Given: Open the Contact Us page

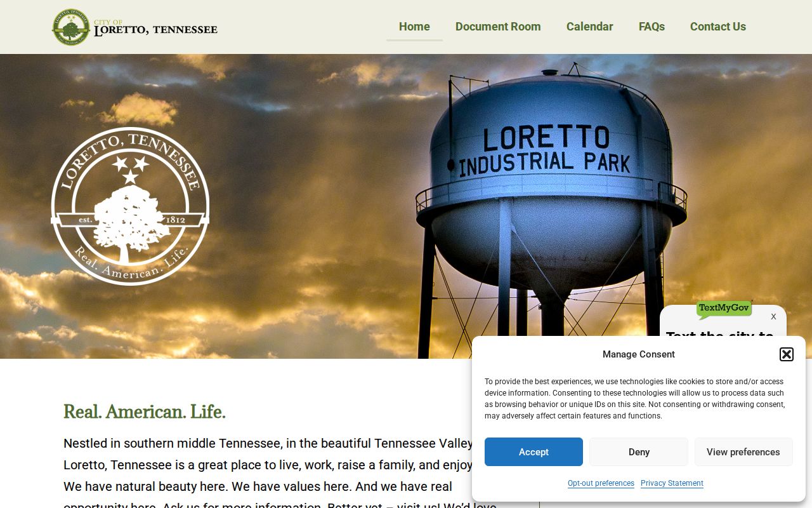Looking at the screenshot, I should tap(717, 27).
